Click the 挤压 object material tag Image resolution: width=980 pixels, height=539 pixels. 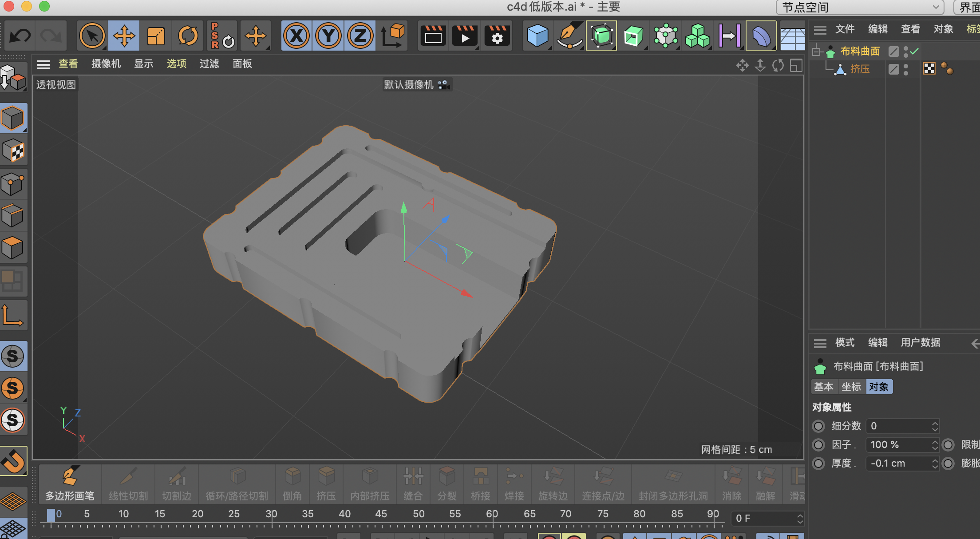pos(929,69)
